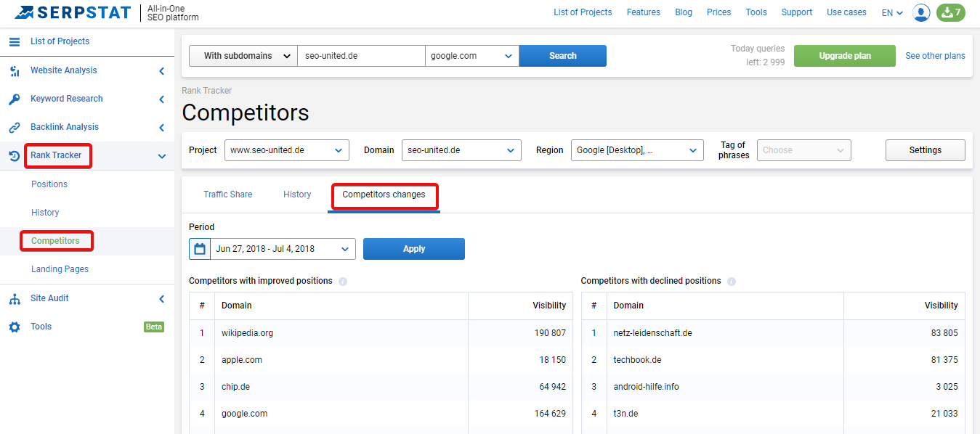The image size is (980, 434).
Task: Open Prices in top navigation
Action: pos(719,12)
